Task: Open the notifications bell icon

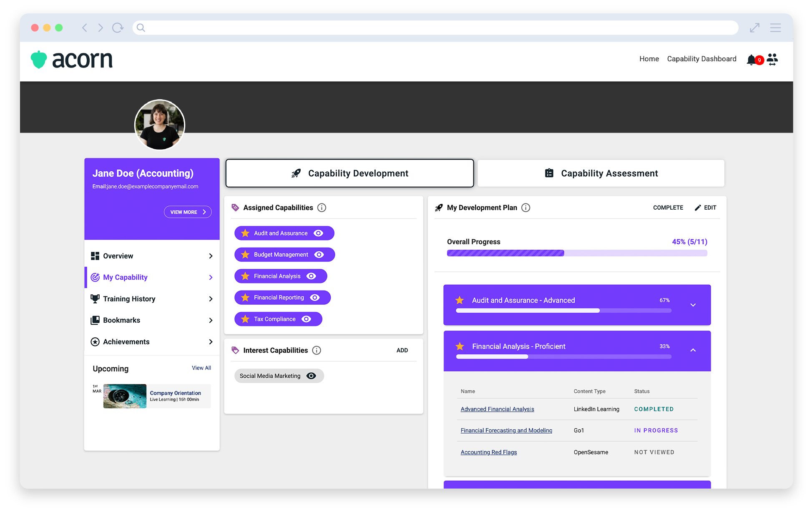Action: tap(751, 60)
